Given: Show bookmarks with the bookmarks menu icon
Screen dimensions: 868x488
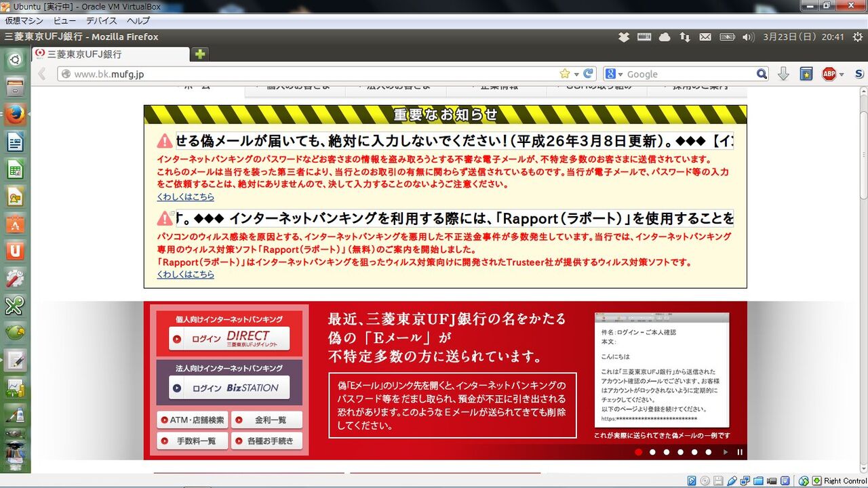Looking at the screenshot, I should (806, 74).
